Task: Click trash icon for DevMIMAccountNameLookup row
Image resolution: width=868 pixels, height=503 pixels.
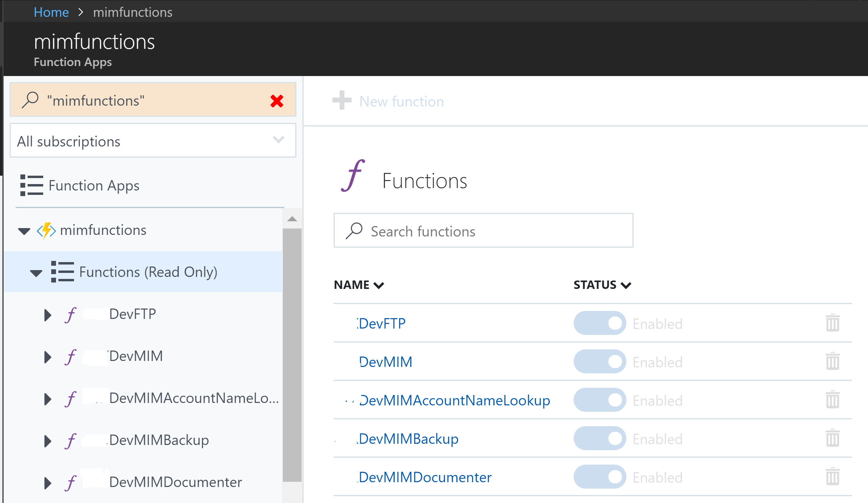Action: (832, 400)
